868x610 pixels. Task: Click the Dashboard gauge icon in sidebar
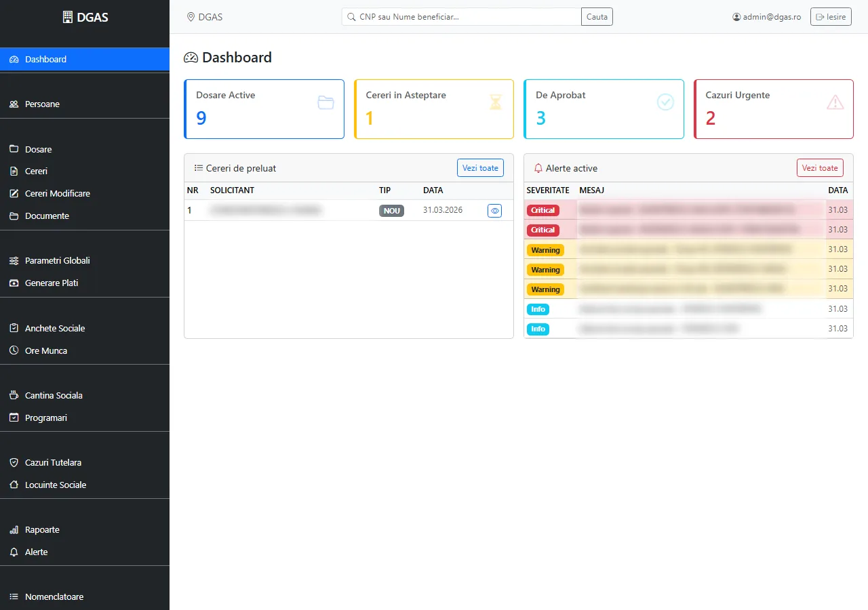click(14, 60)
